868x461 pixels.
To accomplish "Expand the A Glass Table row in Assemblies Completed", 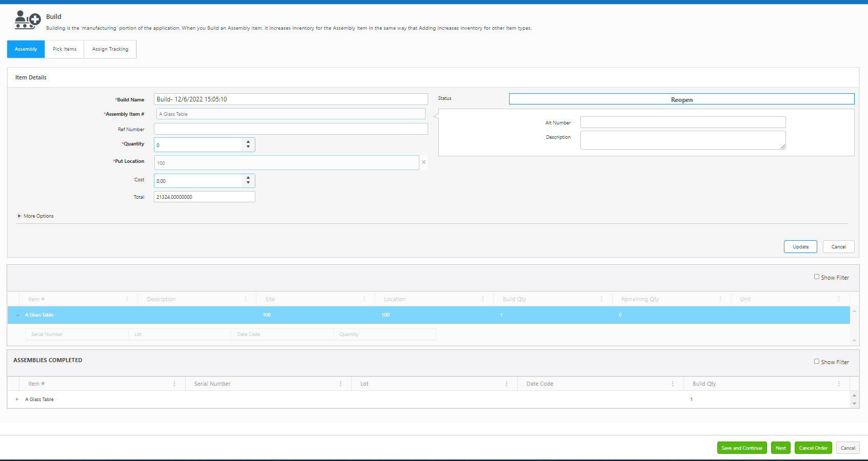I will pos(17,400).
